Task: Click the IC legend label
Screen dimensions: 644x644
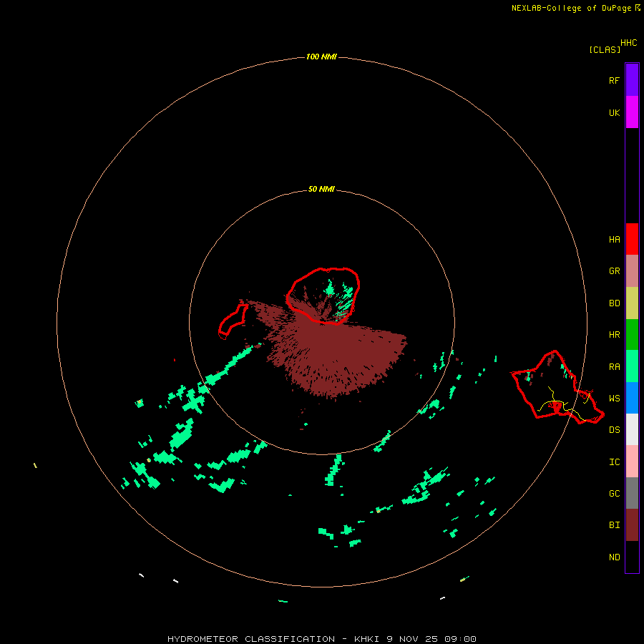Action: [614, 462]
